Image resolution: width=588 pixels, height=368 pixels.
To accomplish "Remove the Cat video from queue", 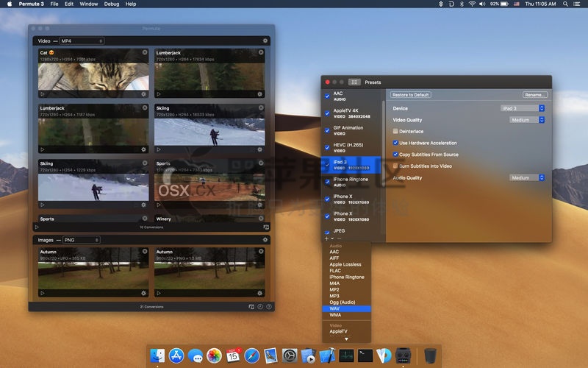I will click(x=145, y=52).
